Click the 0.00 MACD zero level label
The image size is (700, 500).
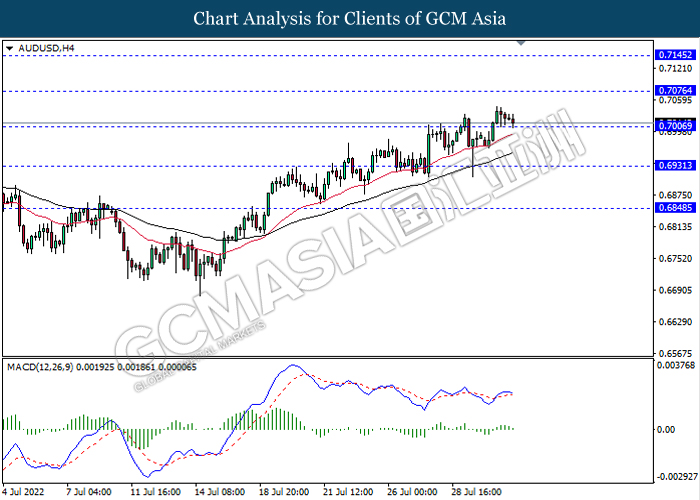pyautogui.click(x=667, y=429)
